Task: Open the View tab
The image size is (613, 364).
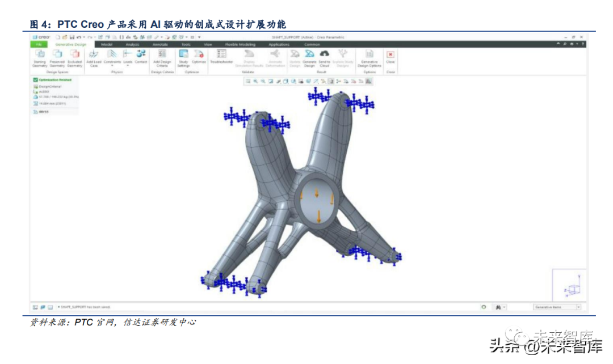Action: coord(208,45)
